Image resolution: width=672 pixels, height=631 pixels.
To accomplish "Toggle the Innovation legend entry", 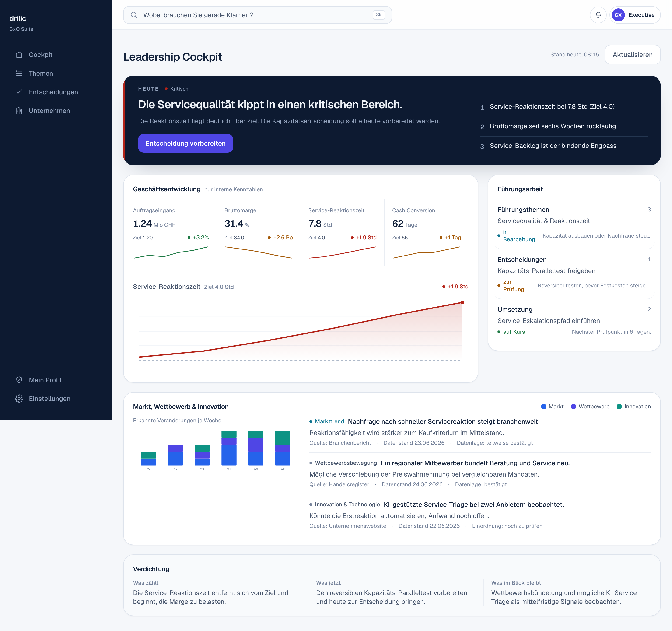I will [634, 407].
